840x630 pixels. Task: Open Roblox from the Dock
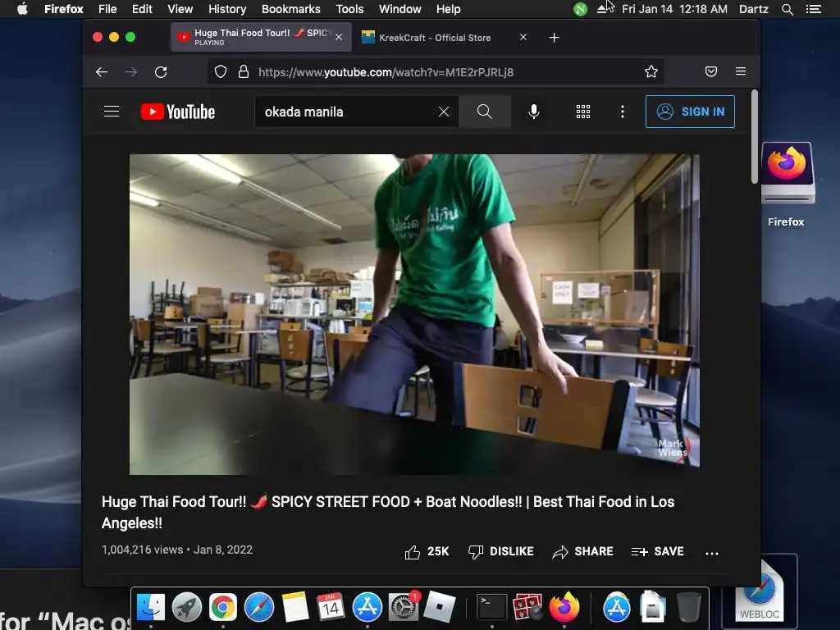440,608
